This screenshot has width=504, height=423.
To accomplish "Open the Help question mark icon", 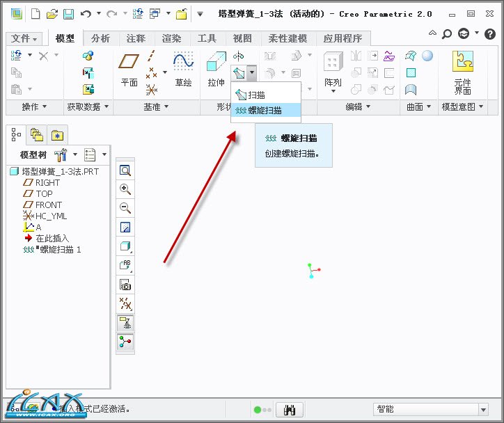I will tap(490, 33).
